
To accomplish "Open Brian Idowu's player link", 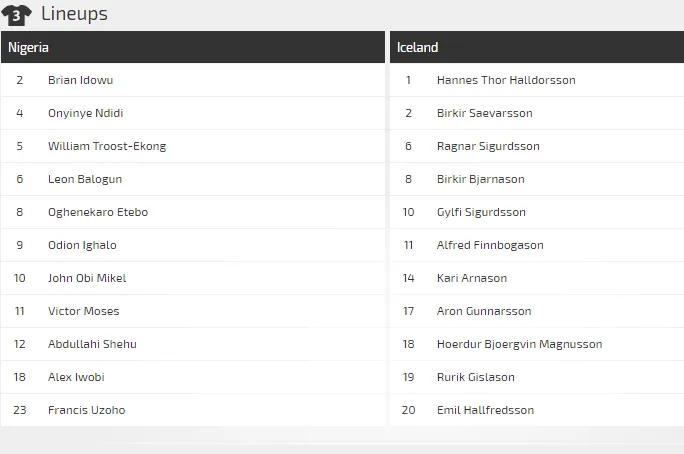I will (81, 80).
